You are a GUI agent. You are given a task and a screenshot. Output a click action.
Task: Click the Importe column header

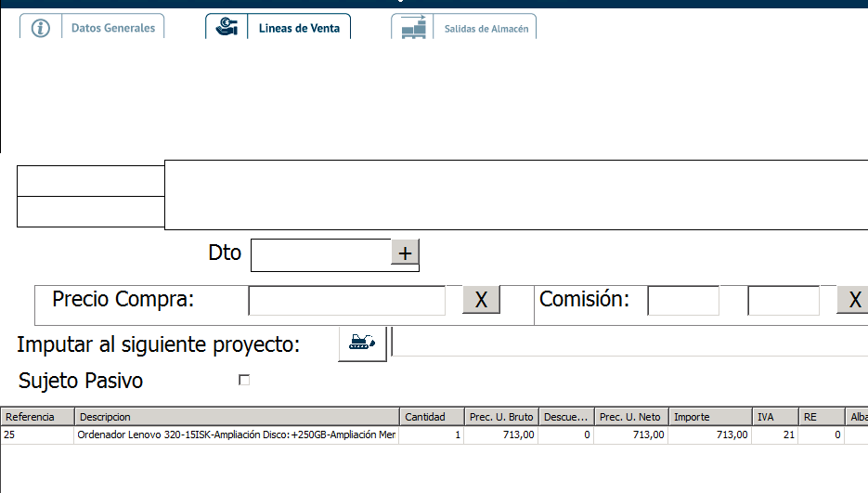point(709,417)
